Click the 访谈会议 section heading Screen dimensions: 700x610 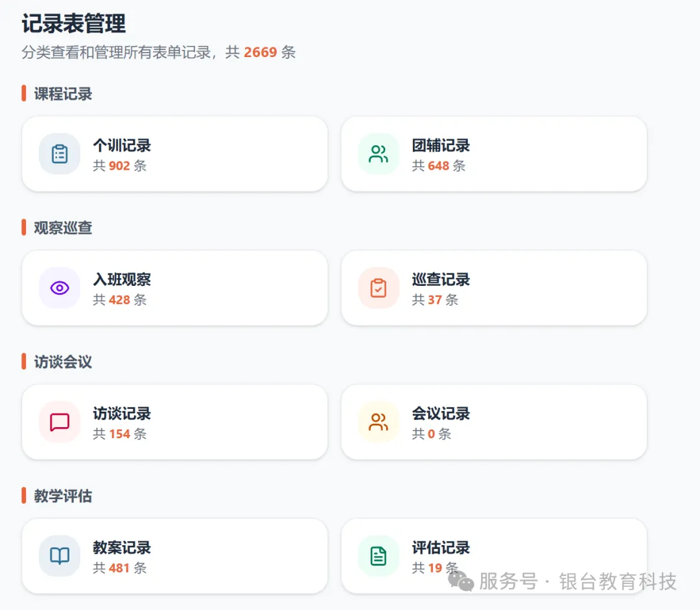pyautogui.click(x=63, y=362)
